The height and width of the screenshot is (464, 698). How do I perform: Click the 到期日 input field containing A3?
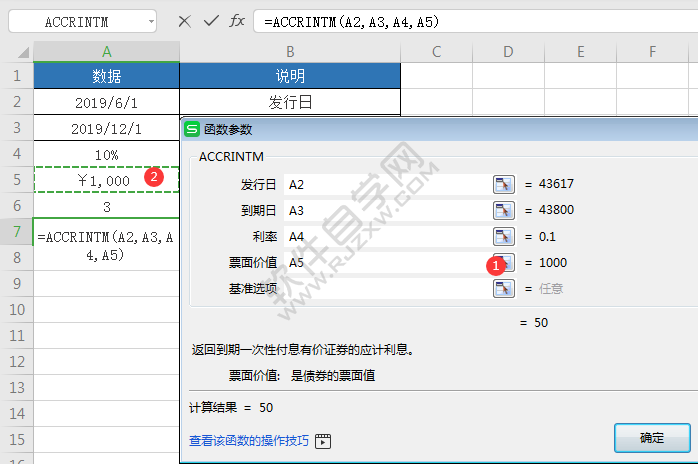(x=388, y=210)
